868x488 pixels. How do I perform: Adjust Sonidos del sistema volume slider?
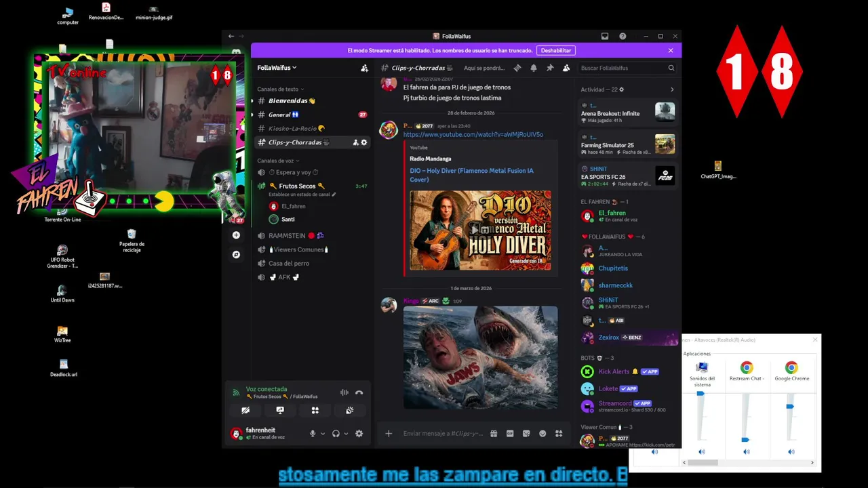(x=701, y=393)
